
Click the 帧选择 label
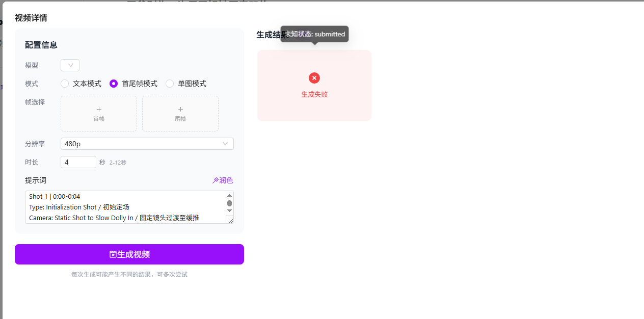35,102
